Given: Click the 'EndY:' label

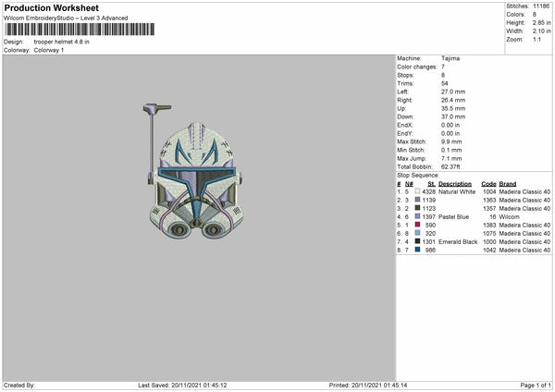Looking at the screenshot, I should click(x=405, y=133).
